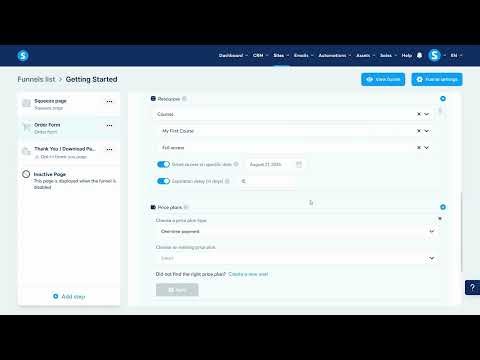Open the three-dot menu for Order Form
This screenshot has height=360, width=480.
[x=109, y=125]
